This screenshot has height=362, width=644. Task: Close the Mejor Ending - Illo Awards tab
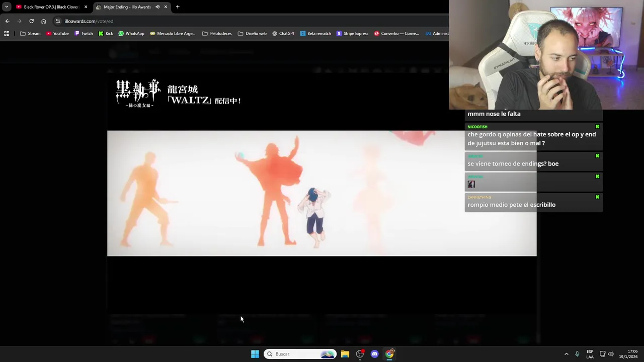coord(166,7)
